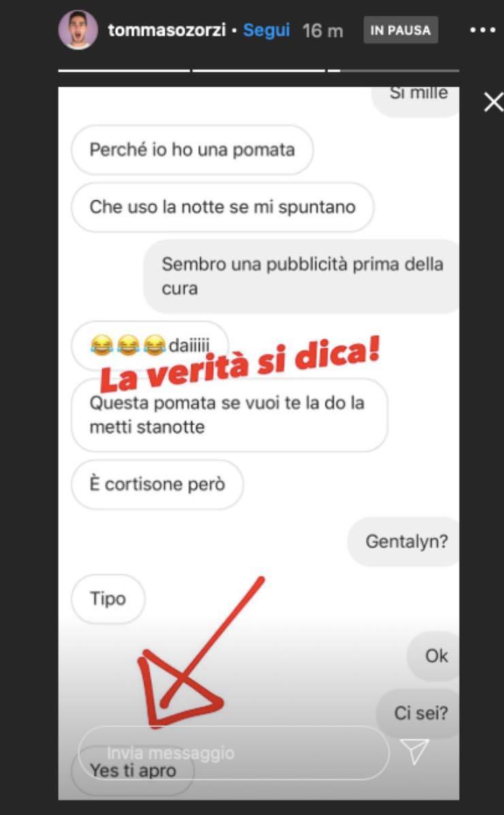The width and height of the screenshot is (504, 815).
Task: Close the story with X icon
Action: [x=493, y=102]
